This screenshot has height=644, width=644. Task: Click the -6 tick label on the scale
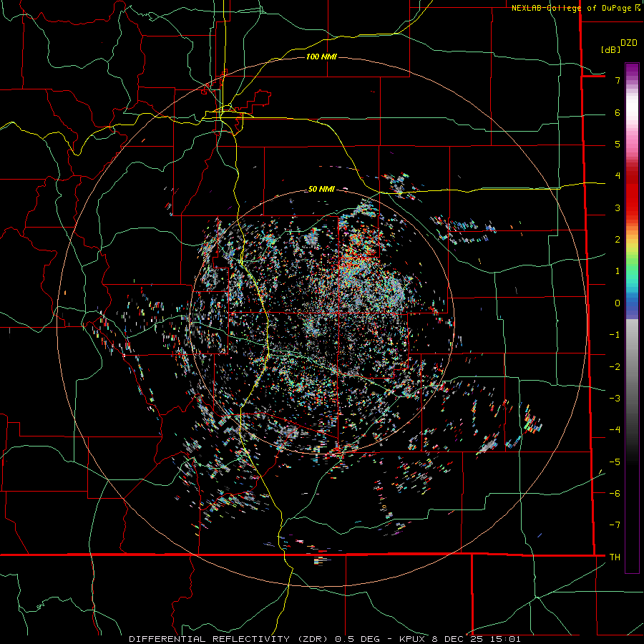tap(615, 494)
